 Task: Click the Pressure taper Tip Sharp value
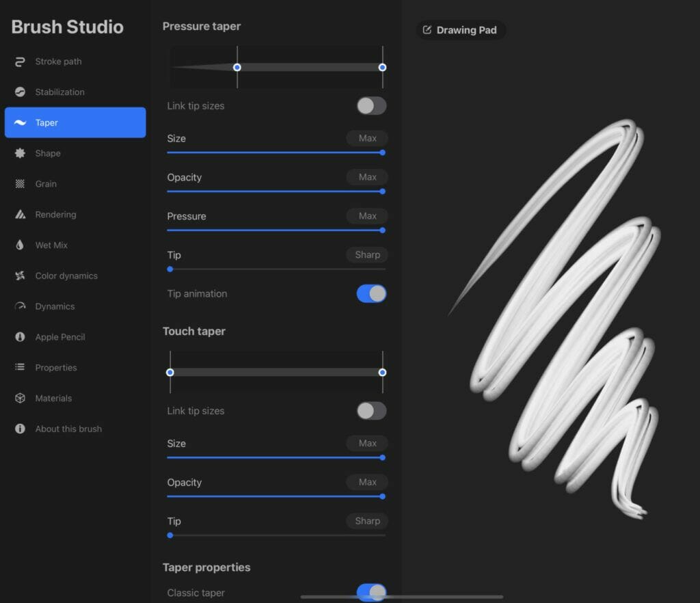coord(367,255)
